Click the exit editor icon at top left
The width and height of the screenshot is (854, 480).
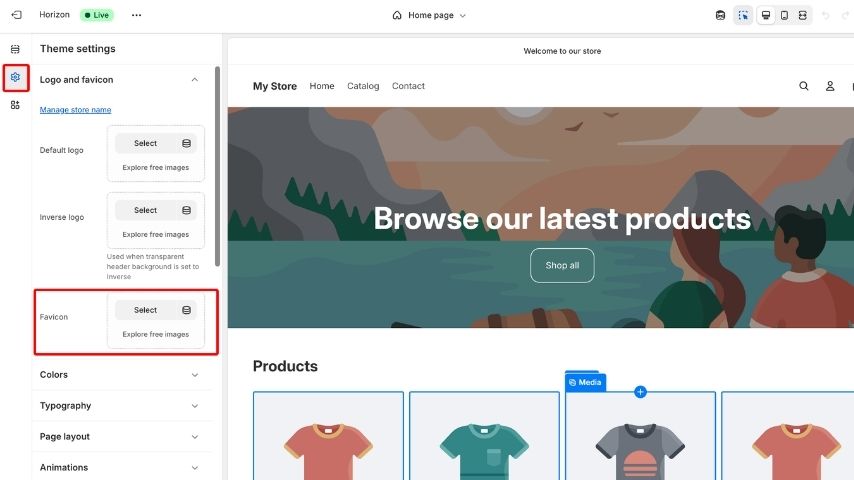pyautogui.click(x=16, y=15)
